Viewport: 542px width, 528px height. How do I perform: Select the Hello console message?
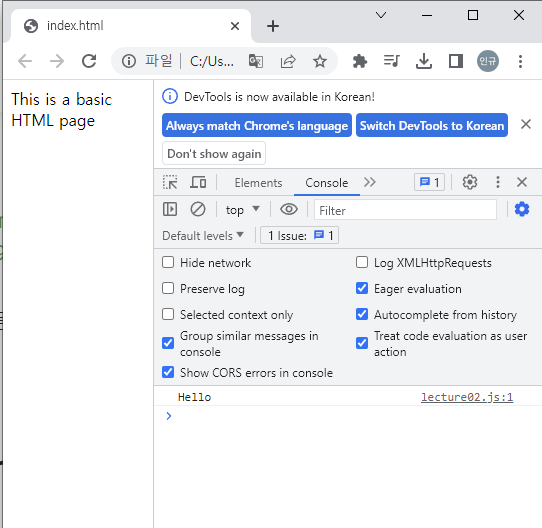(194, 397)
